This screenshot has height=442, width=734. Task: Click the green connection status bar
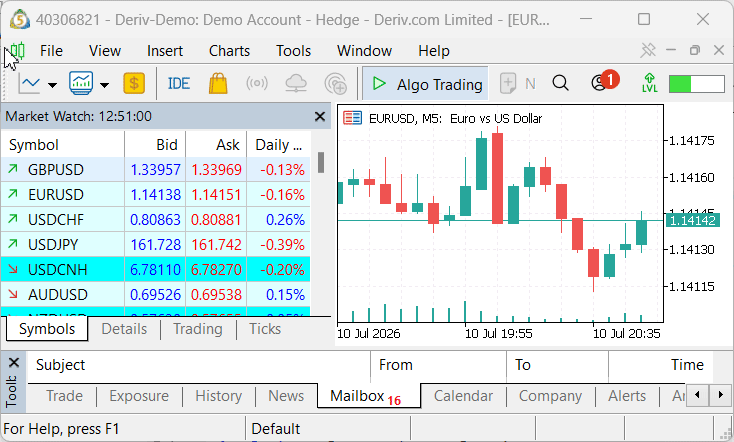tap(697, 84)
